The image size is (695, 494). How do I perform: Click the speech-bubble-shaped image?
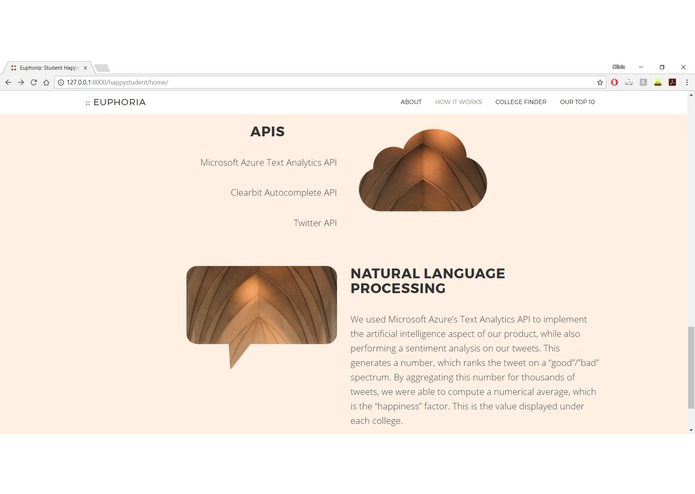coord(262,317)
